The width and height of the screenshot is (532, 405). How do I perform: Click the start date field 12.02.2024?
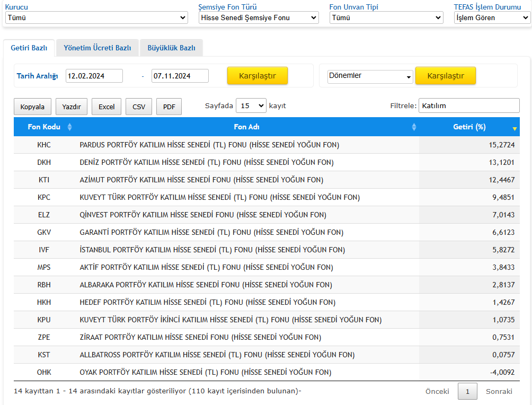tap(94, 76)
